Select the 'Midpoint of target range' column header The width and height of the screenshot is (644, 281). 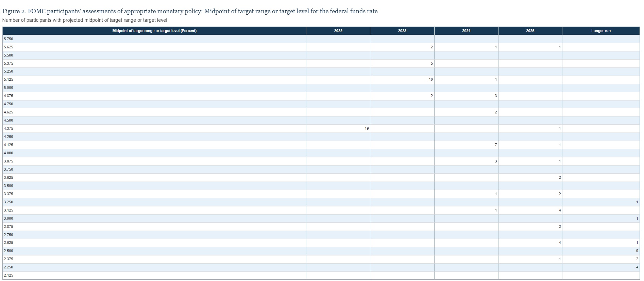click(154, 31)
